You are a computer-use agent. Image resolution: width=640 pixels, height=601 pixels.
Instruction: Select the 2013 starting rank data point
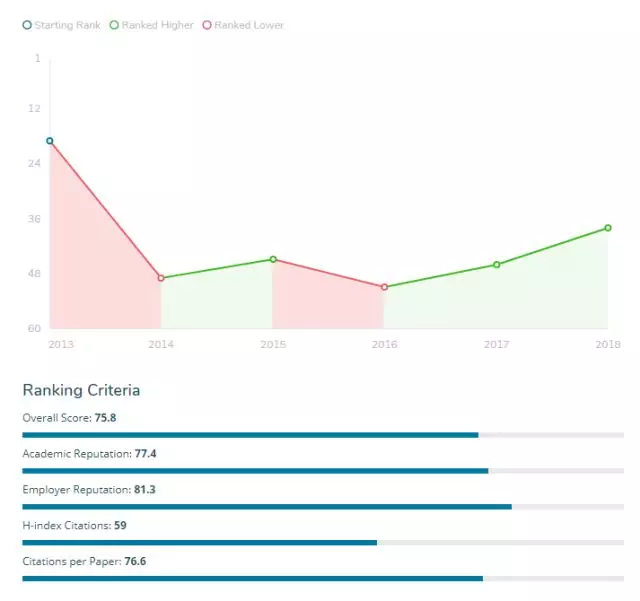pyautogui.click(x=50, y=141)
